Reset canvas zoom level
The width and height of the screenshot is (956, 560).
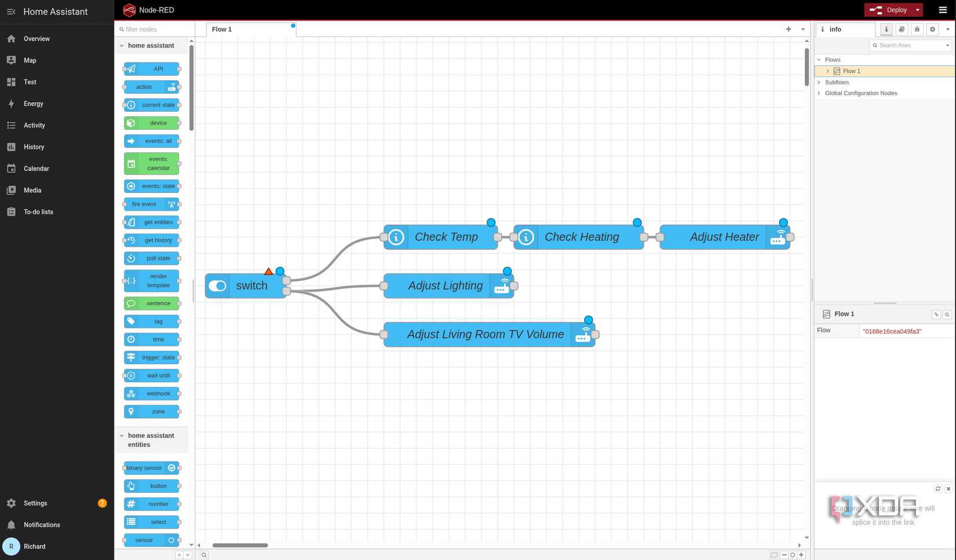click(793, 555)
